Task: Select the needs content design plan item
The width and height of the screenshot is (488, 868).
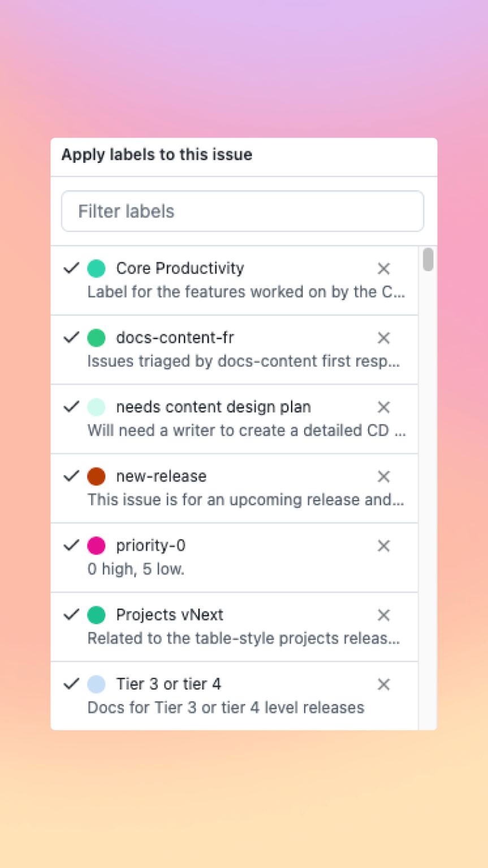Action: point(213,407)
